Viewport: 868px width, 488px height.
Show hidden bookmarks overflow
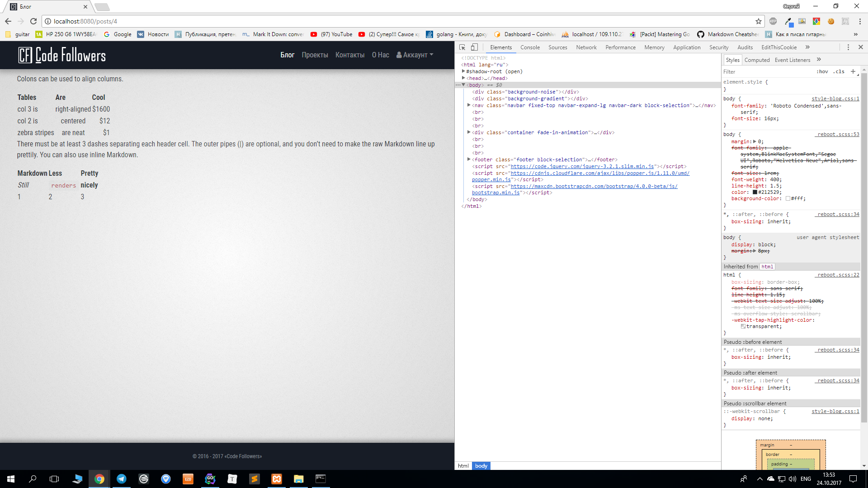[x=855, y=34]
